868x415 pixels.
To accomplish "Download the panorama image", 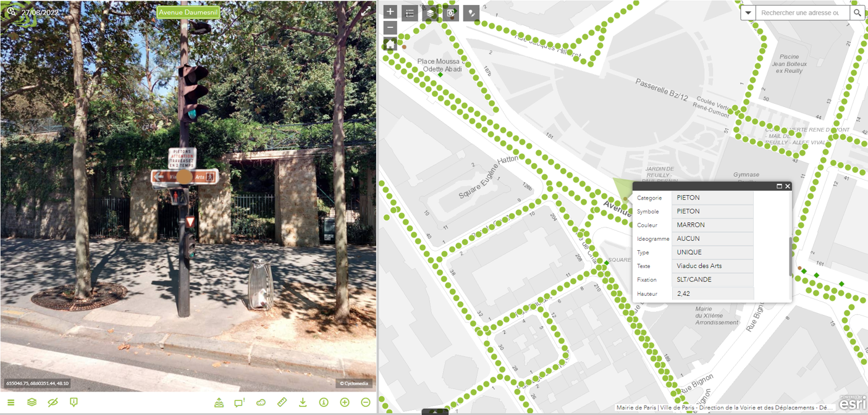I will [303, 402].
